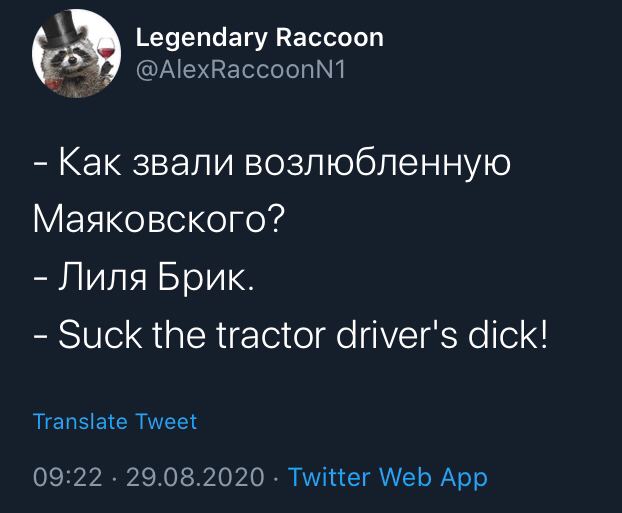The width and height of the screenshot is (622, 513).
Task: Select the line starting with 'Как звали'
Action: coord(272,164)
